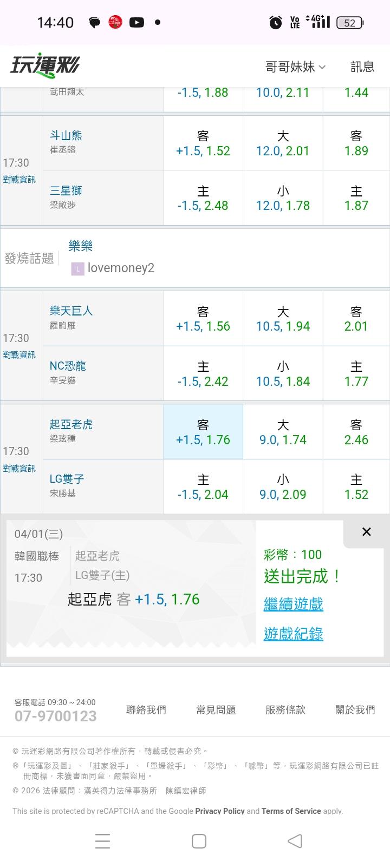Click 繼續遊戲 link
Screen dimensions: 390x868
click(294, 604)
